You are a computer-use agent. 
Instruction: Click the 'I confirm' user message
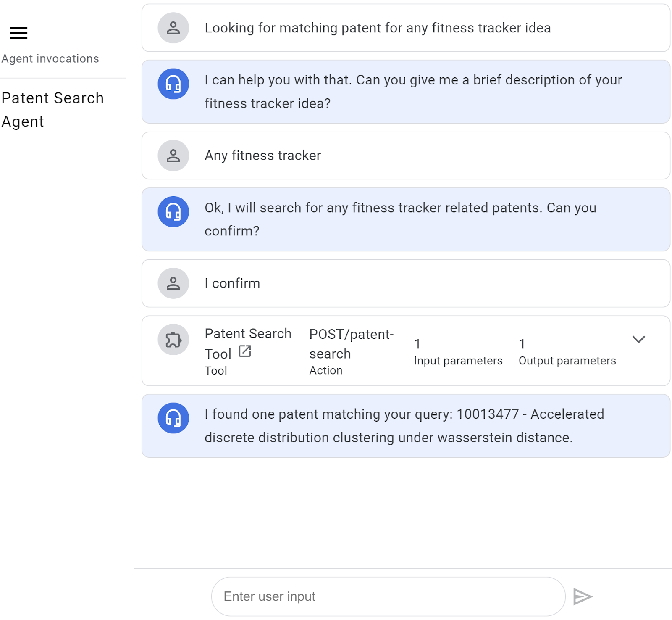click(x=232, y=283)
